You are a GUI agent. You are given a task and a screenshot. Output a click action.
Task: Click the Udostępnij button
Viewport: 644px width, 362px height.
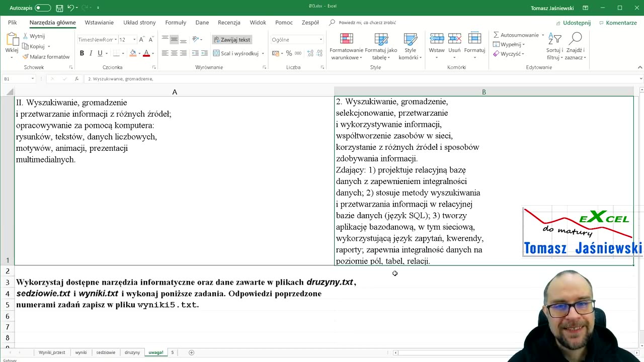coord(573,23)
